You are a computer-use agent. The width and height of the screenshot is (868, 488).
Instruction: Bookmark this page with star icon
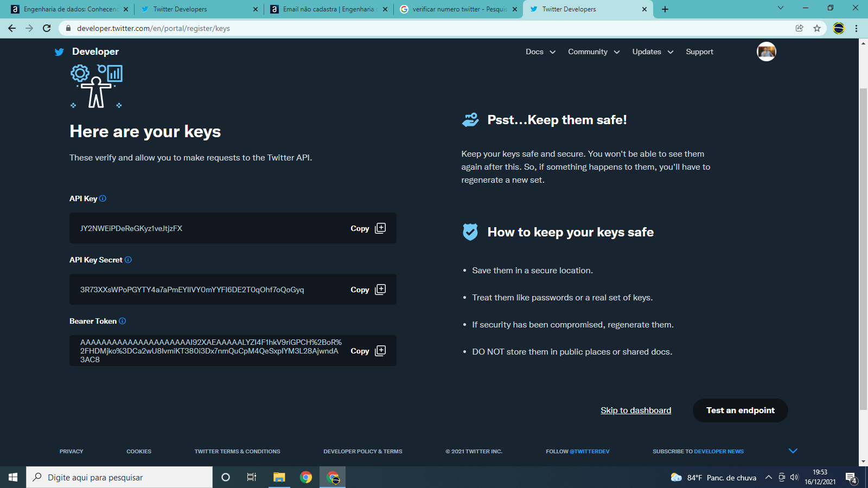pyautogui.click(x=817, y=28)
